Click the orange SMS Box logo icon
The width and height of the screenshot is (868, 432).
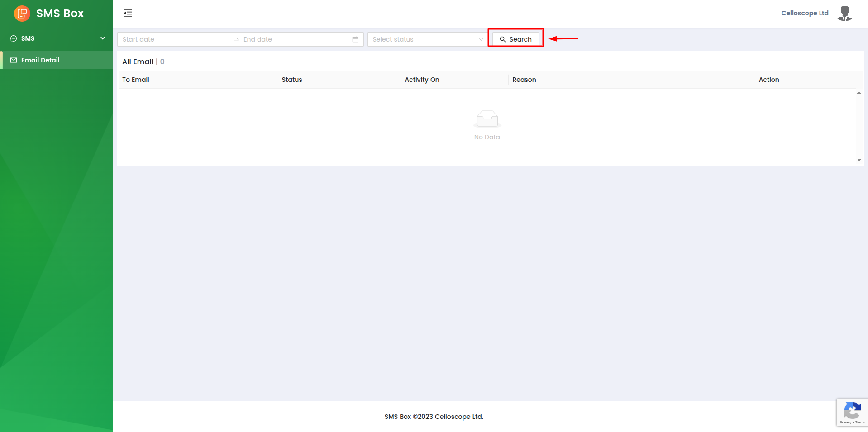(22, 14)
